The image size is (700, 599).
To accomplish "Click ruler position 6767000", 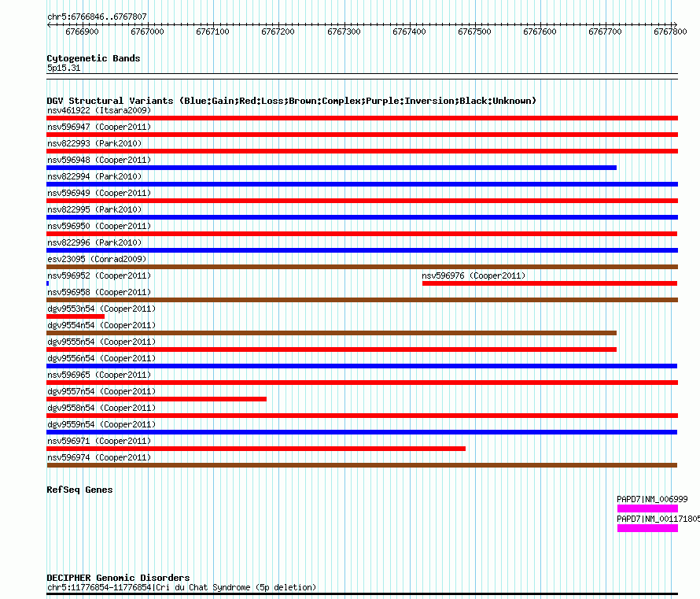I will click(147, 31).
